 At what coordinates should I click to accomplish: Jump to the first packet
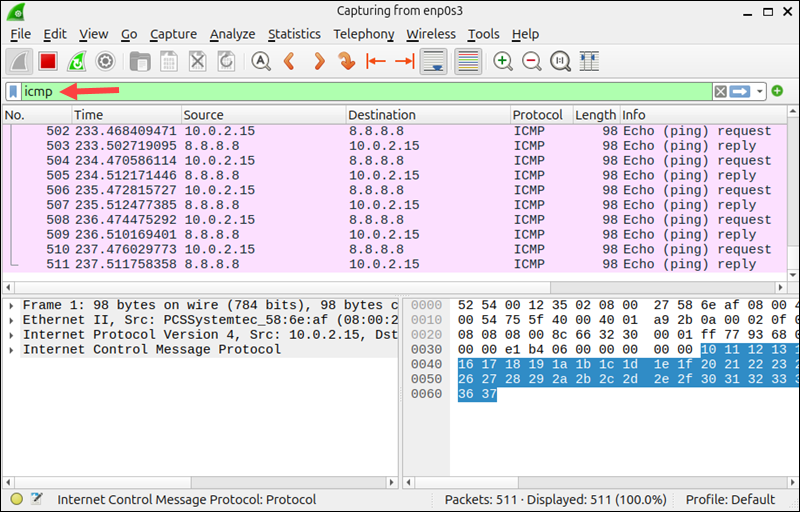(x=376, y=62)
